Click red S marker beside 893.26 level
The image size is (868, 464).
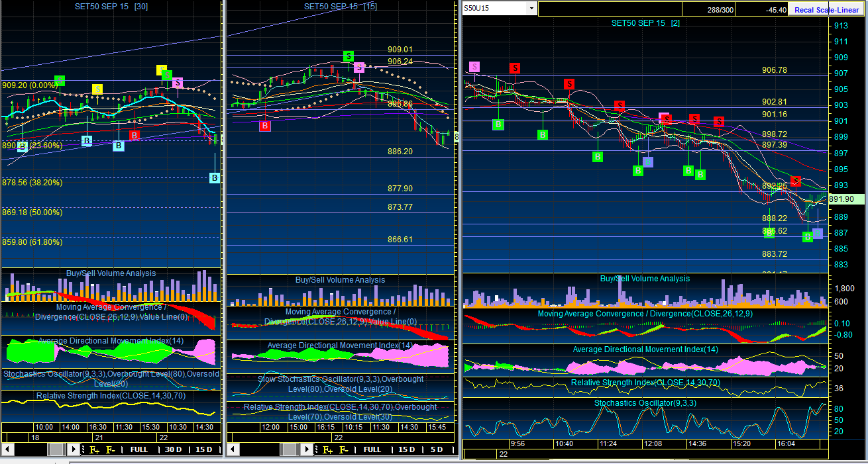click(796, 181)
